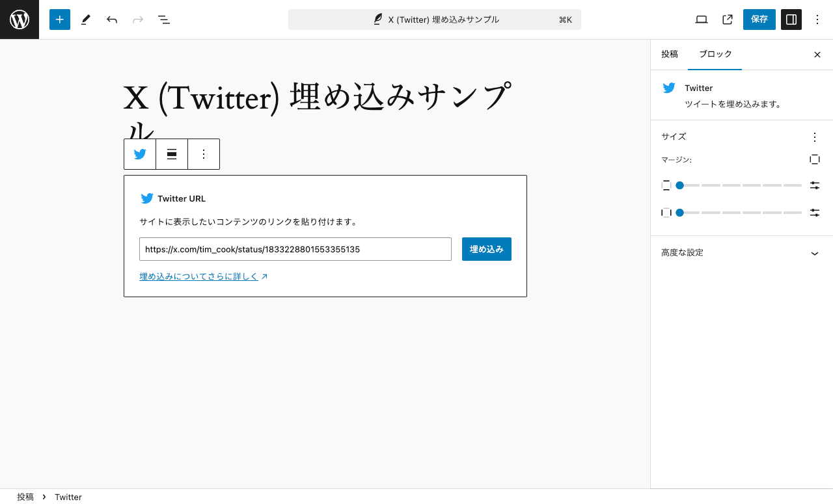Click the サイトに表示したいコンテンツ description text

click(x=249, y=222)
